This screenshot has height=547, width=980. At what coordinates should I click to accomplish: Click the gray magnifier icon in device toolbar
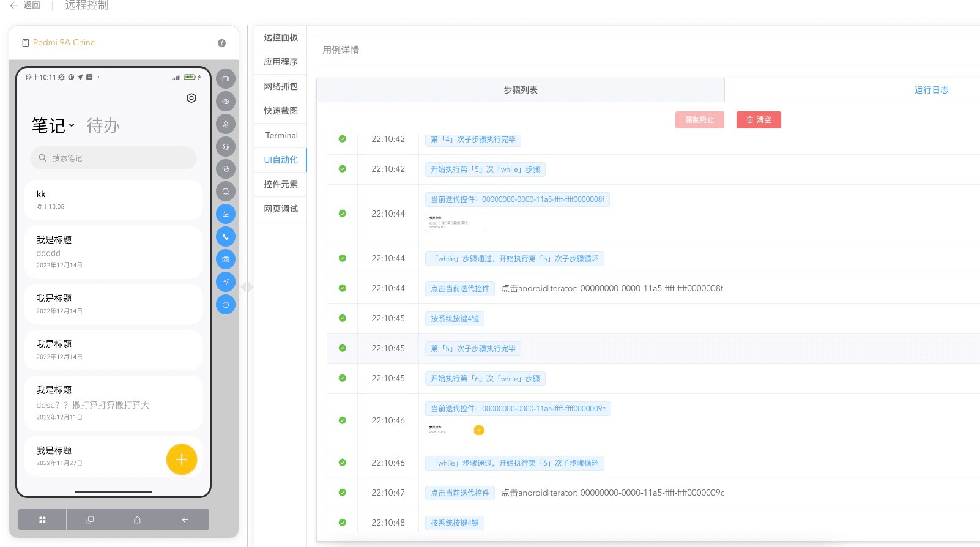pyautogui.click(x=226, y=192)
